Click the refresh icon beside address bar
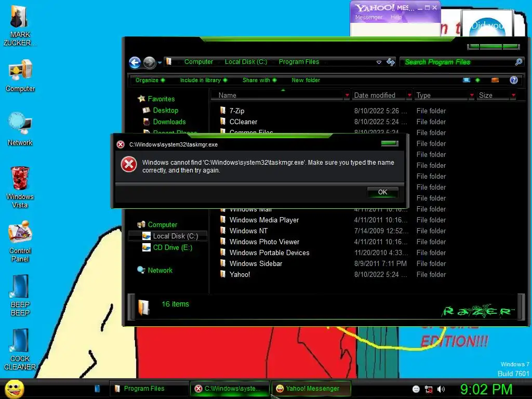The height and width of the screenshot is (399, 532). pos(391,62)
